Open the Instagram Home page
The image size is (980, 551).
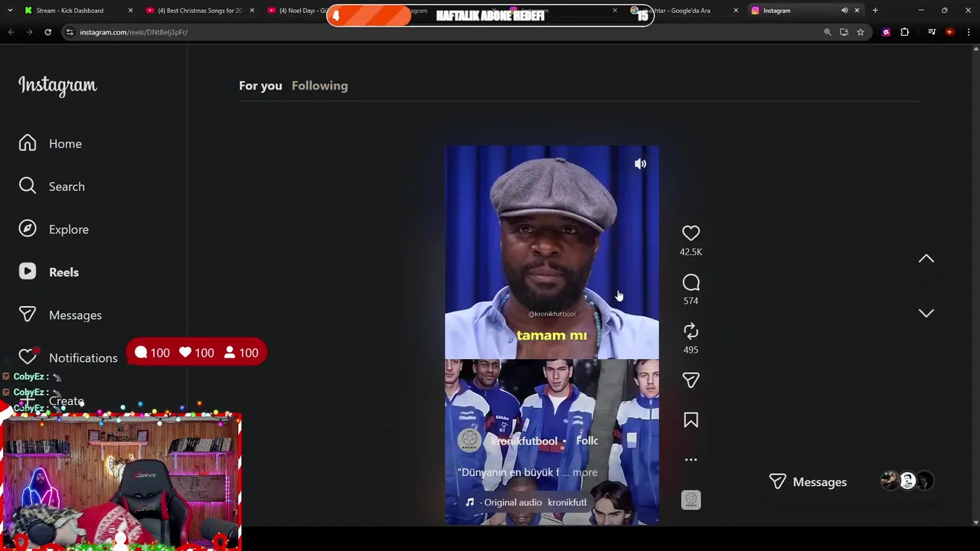51,144
